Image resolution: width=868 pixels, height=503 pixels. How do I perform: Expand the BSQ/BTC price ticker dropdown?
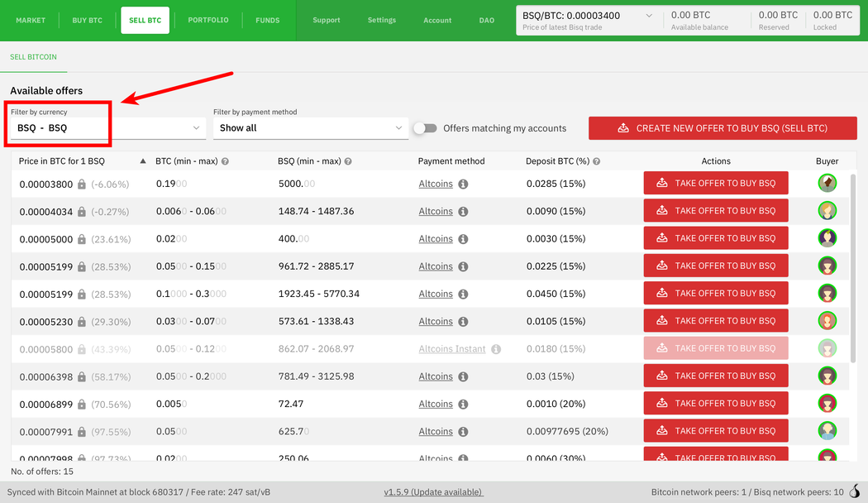[648, 16]
